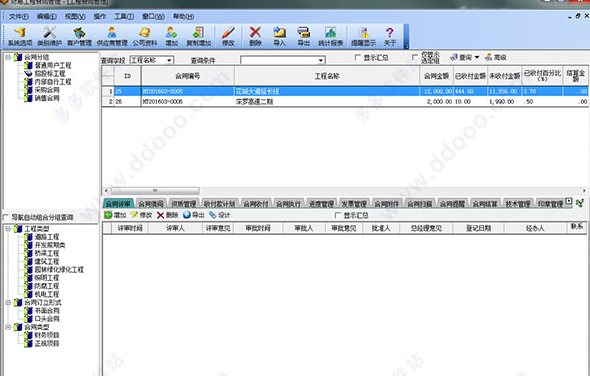Open 关于 about question-mark icon
The width and height of the screenshot is (590, 376).
390,37
